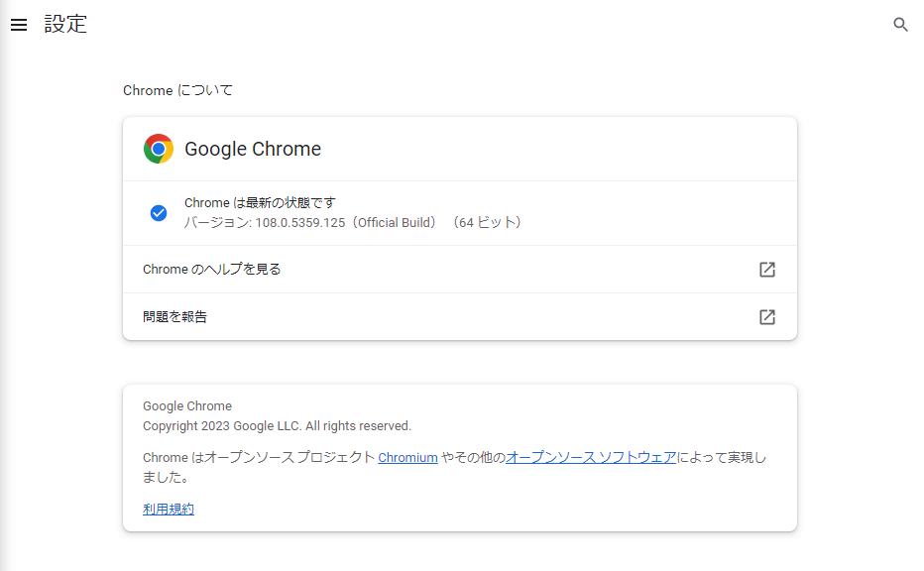
Task: Open the オープンソース ソフトウェア link
Action: [591, 458]
